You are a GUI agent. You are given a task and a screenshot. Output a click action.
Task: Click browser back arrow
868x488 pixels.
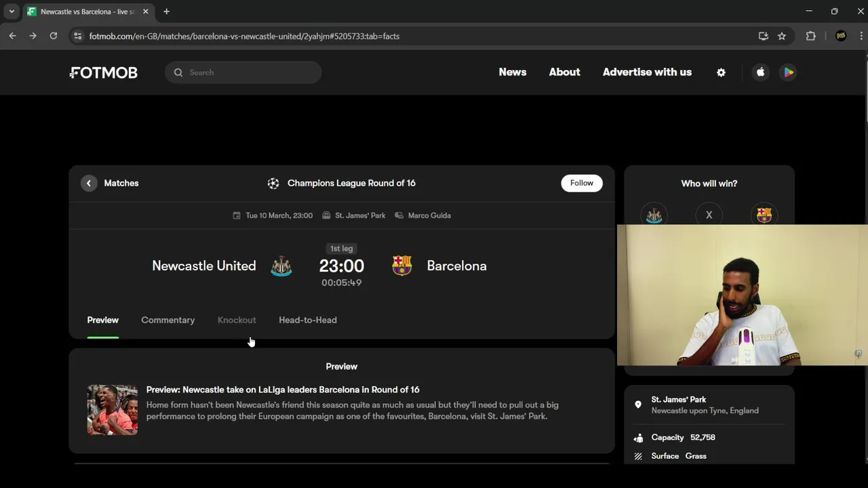point(13,36)
